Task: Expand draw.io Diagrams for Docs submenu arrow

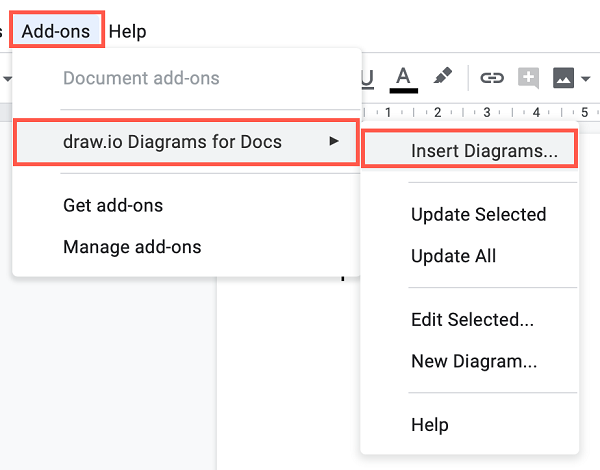Action: point(334,141)
